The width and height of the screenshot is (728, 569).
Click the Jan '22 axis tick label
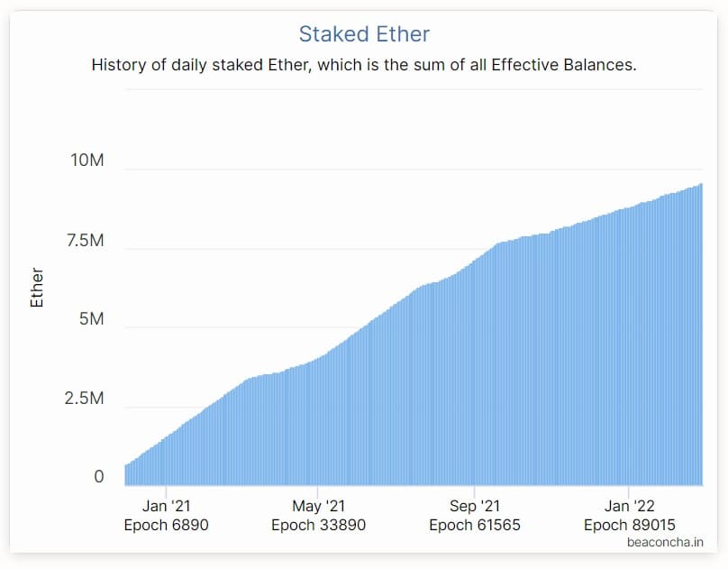click(629, 506)
